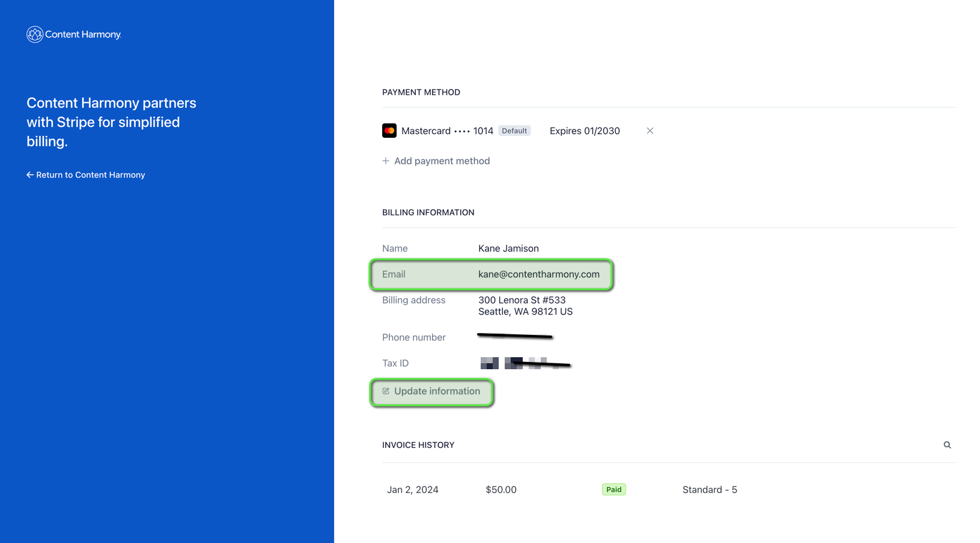Click the Billing Information heading
This screenshot has height=543, width=980.
(428, 212)
